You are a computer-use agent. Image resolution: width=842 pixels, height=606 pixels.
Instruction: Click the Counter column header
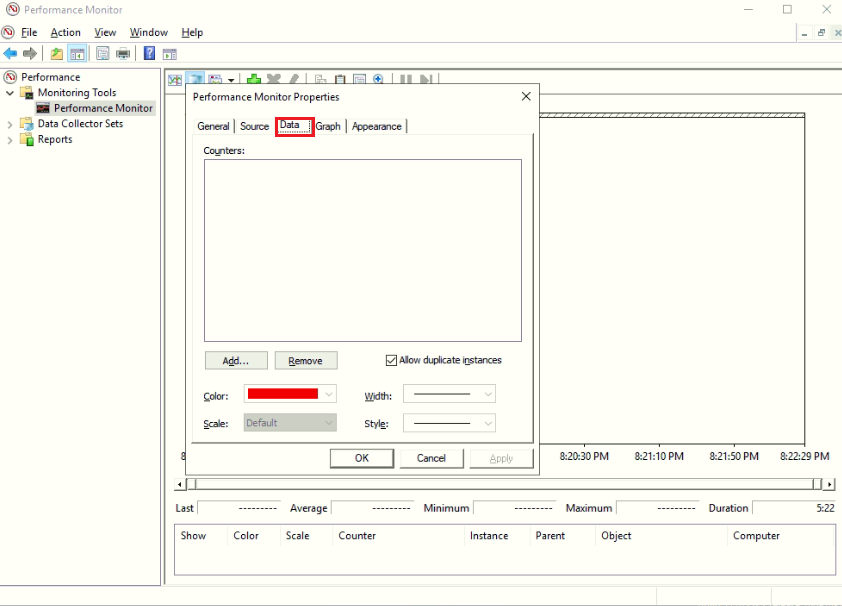click(357, 536)
